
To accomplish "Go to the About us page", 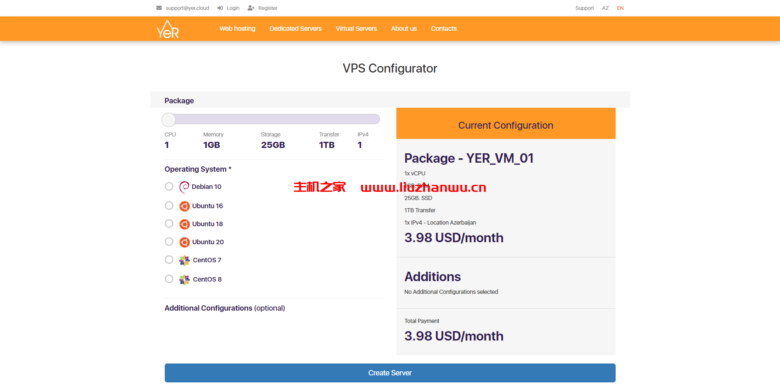I will point(404,29).
